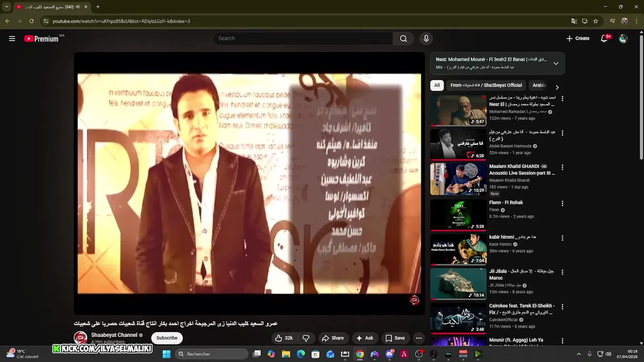
Task: Reload the current page
Action: click(x=31, y=21)
